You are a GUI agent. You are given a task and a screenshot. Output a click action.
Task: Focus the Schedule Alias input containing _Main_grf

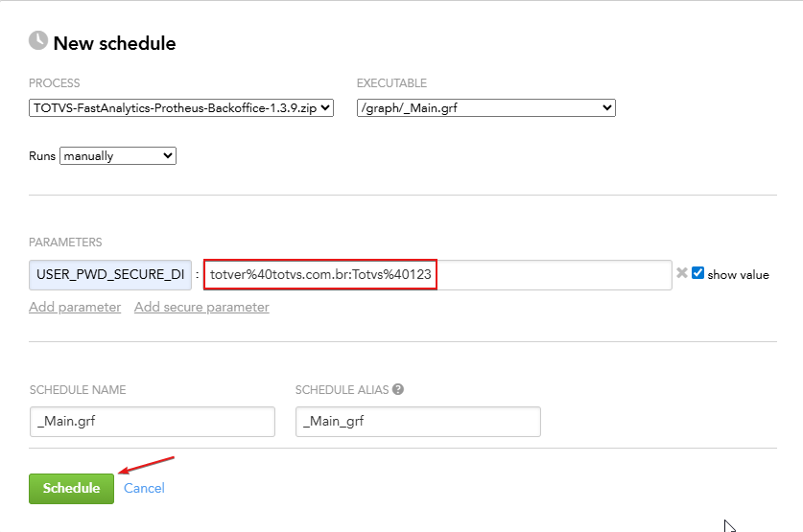pos(417,422)
